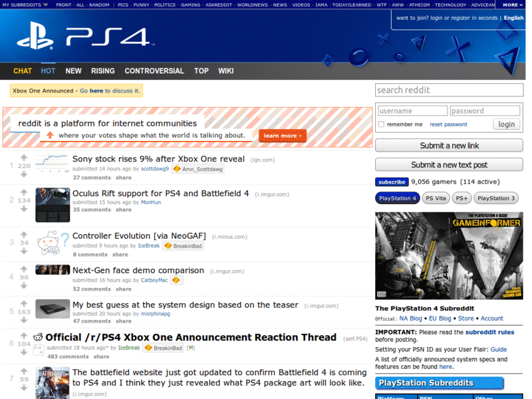Downvote the Sony stock rises post
Viewport: 532px width, 399px height.
pos(24,174)
